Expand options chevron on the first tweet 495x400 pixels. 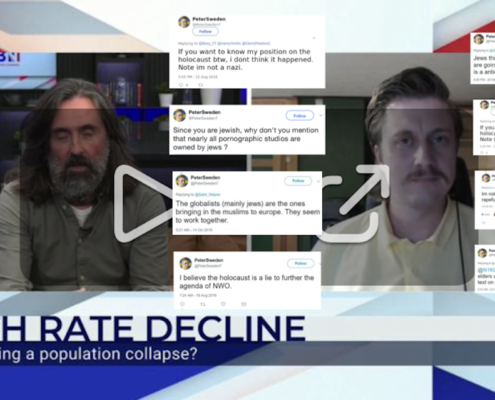pyautogui.click(x=314, y=38)
